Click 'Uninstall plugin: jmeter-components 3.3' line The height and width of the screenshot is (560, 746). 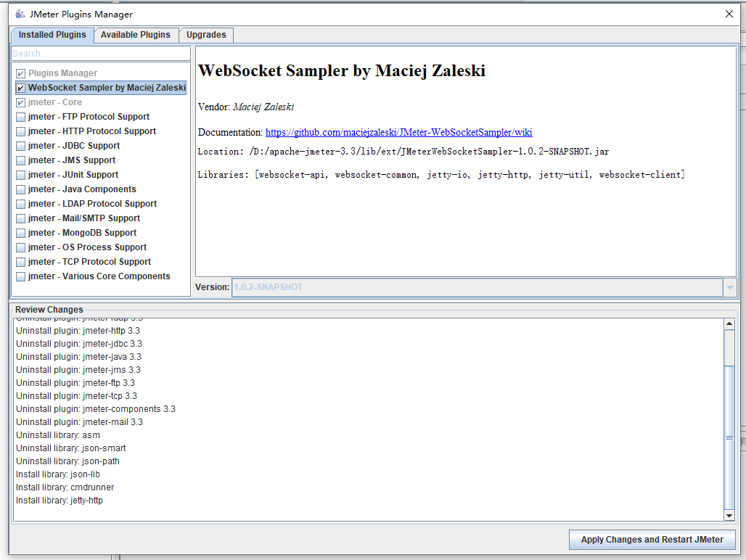[x=96, y=409]
